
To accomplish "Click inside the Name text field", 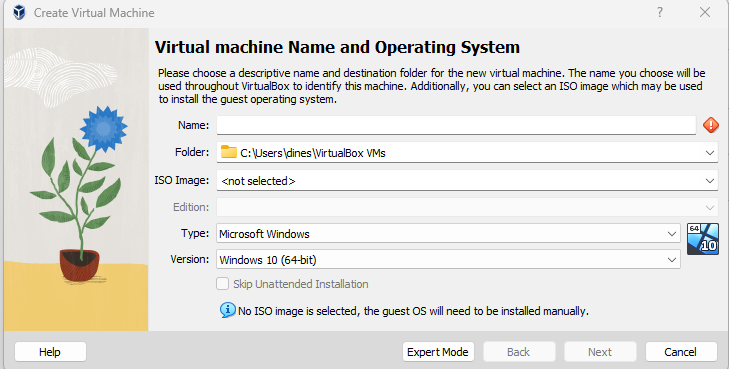I will (456, 125).
